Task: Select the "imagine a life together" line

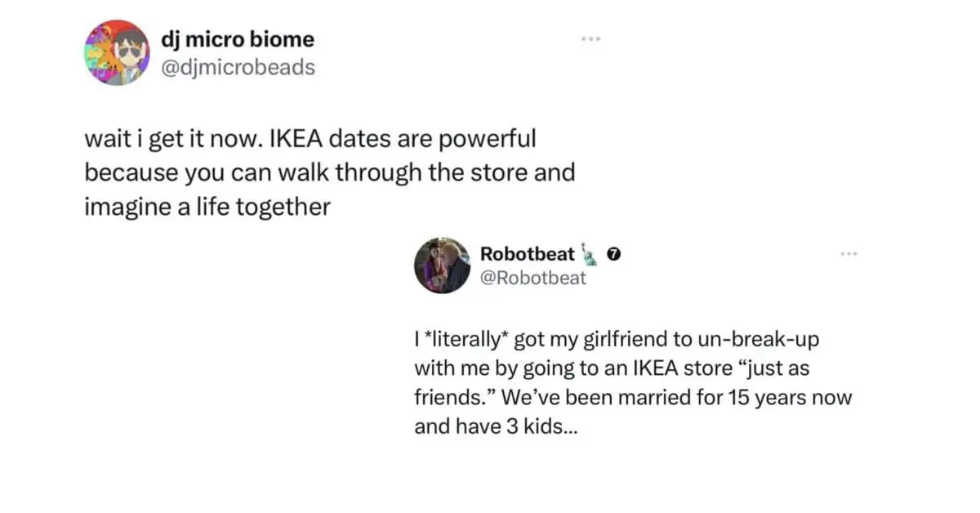Action: (x=207, y=207)
